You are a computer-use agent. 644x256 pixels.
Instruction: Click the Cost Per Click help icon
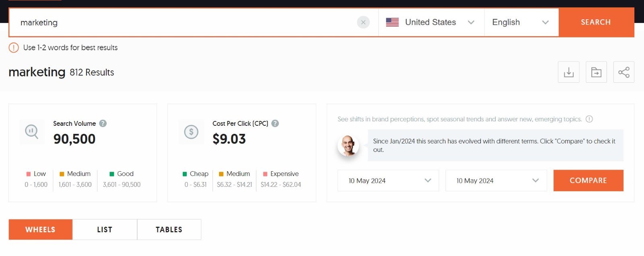275,123
